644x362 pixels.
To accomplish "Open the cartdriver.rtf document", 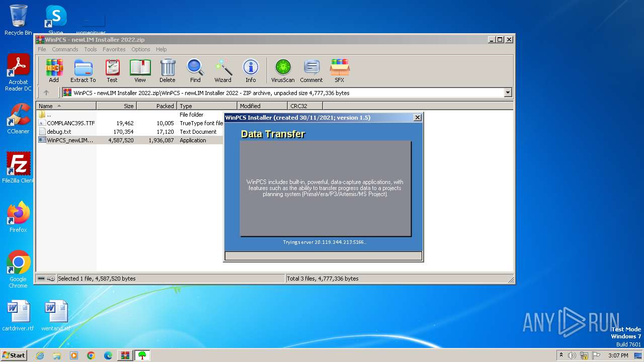I will [18, 316].
